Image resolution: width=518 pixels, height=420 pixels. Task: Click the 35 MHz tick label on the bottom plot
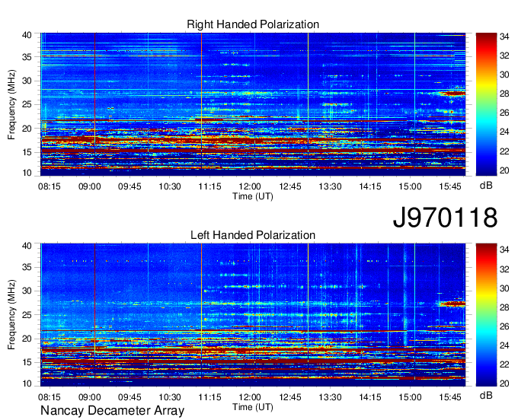[27, 267]
